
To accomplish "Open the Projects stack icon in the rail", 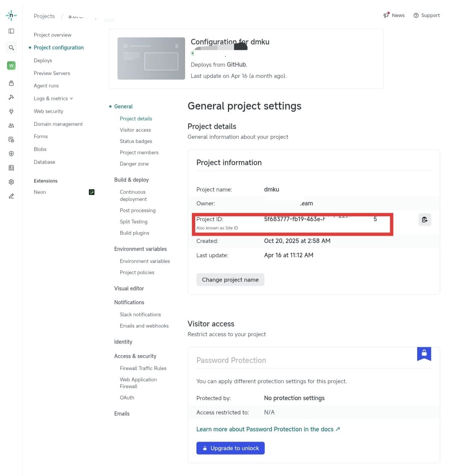I will tap(11, 83).
